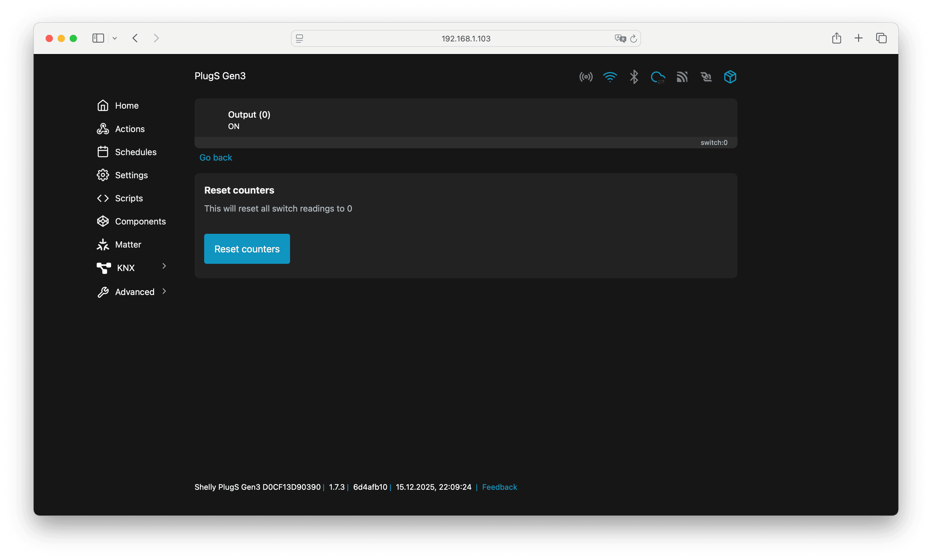932x560 pixels.
Task: Click the Go back link
Action: 216,157
